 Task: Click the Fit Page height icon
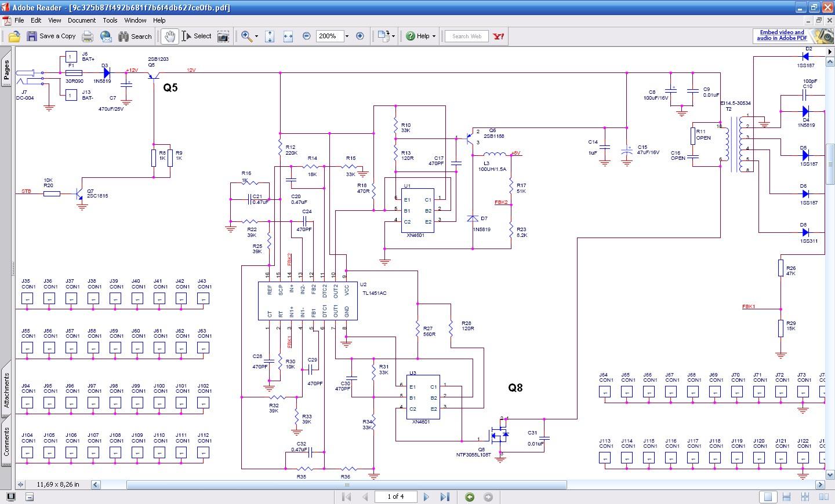click(x=270, y=36)
